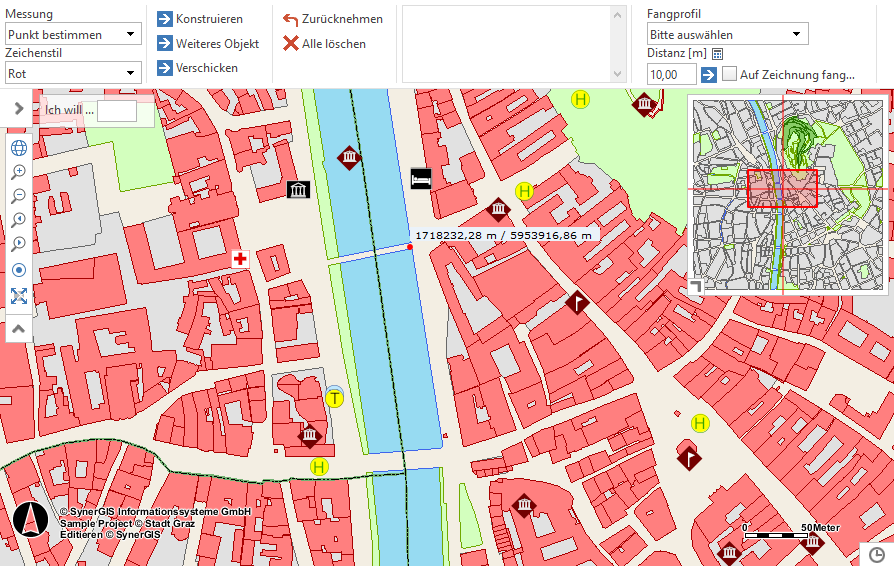The image size is (894, 566).
Task: Click the clock icon at bottom right
Action: pyautogui.click(x=876, y=553)
